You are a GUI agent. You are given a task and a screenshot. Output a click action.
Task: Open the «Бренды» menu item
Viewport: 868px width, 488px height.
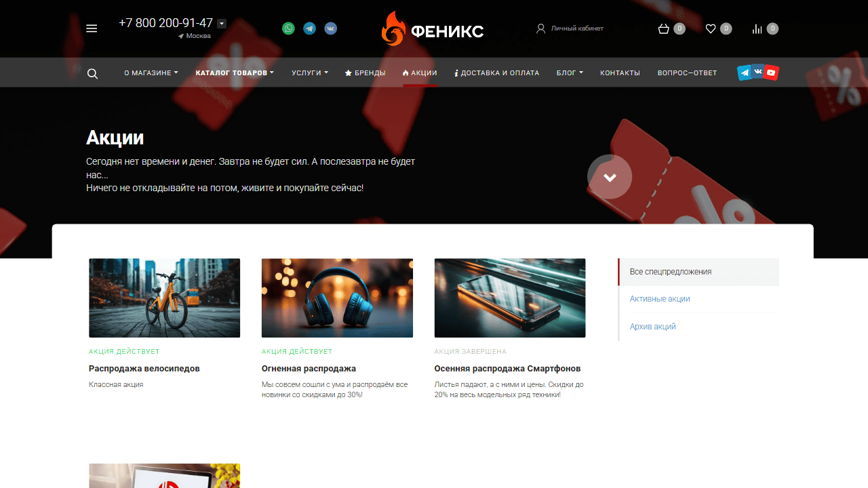pos(365,73)
